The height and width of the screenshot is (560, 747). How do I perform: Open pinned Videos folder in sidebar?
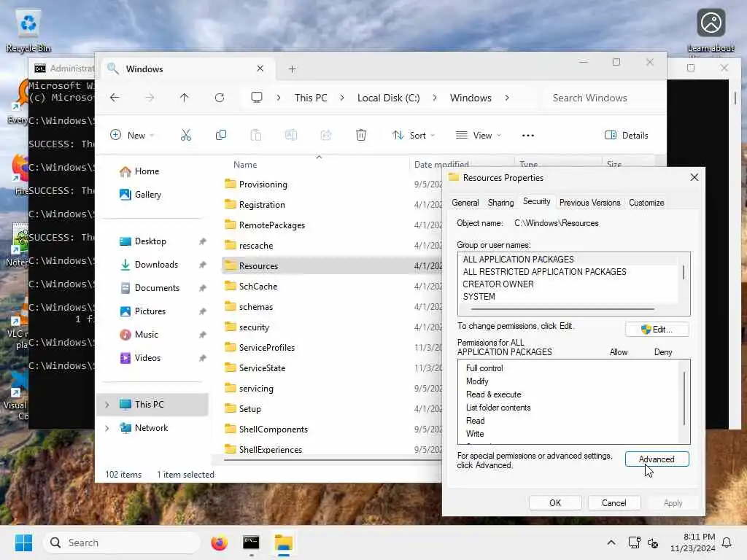(147, 358)
